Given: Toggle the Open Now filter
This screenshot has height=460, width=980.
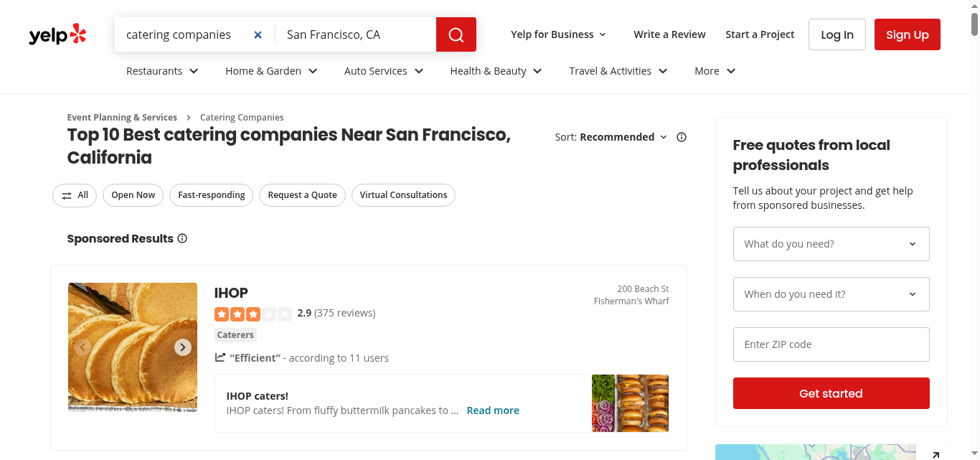Looking at the screenshot, I should click(133, 195).
